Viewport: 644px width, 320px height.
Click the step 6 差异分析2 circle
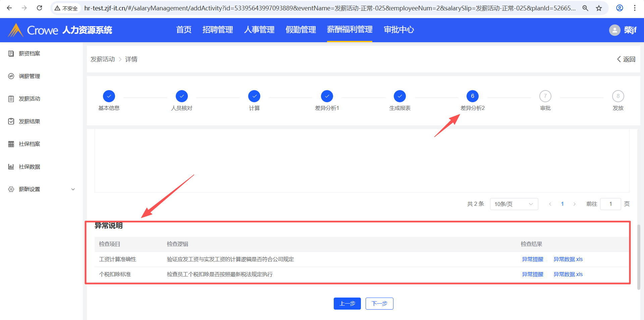[473, 96]
